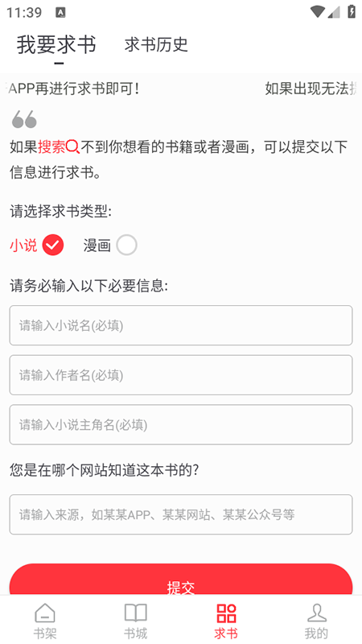Viewport: 362px width, 644px height.
Task: Focus the 请输入小说名 field
Action: 181,325
